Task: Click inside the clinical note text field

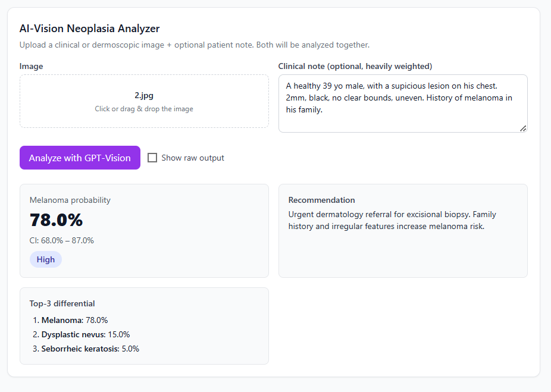Action: click(x=402, y=101)
